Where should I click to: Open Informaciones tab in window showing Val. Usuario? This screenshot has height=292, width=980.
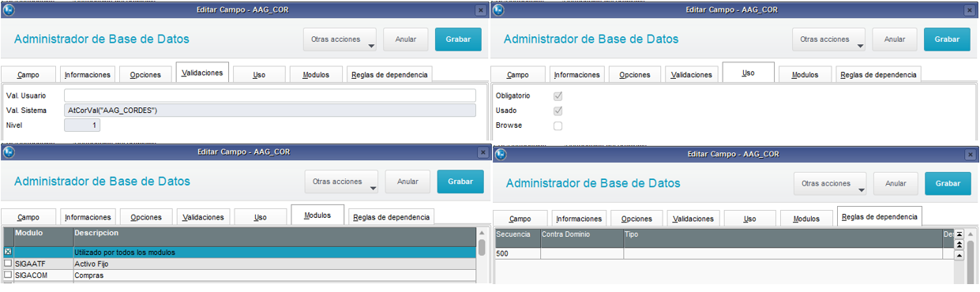pos(87,75)
